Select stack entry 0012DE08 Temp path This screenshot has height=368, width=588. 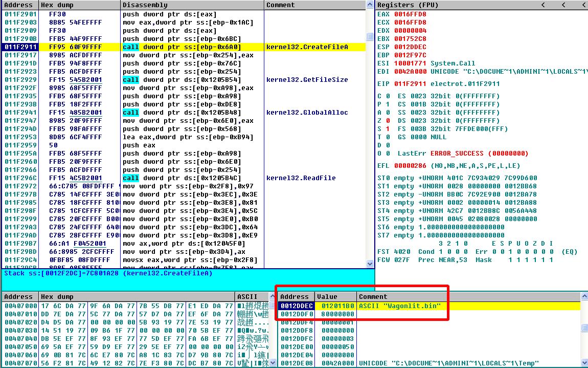pyautogui.click(x=429, y=363)
